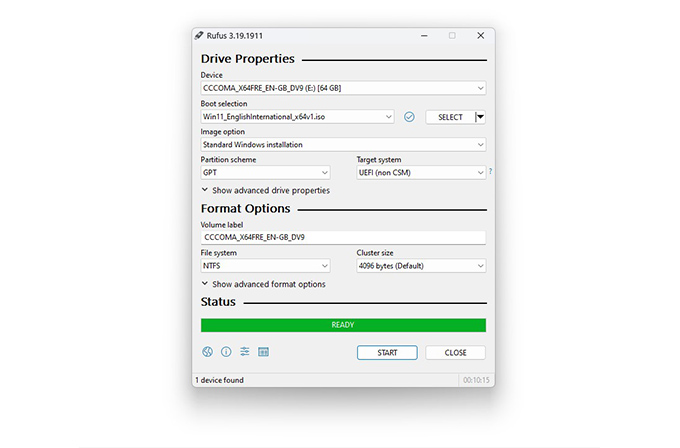Click the SELECT button's split arrow
This screenshot has height=448, width=680.
coord(480,117)
